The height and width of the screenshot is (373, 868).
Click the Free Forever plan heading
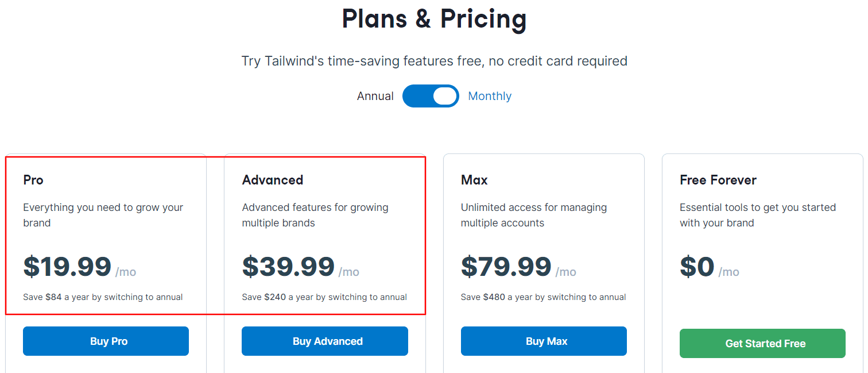coord(718,180)
